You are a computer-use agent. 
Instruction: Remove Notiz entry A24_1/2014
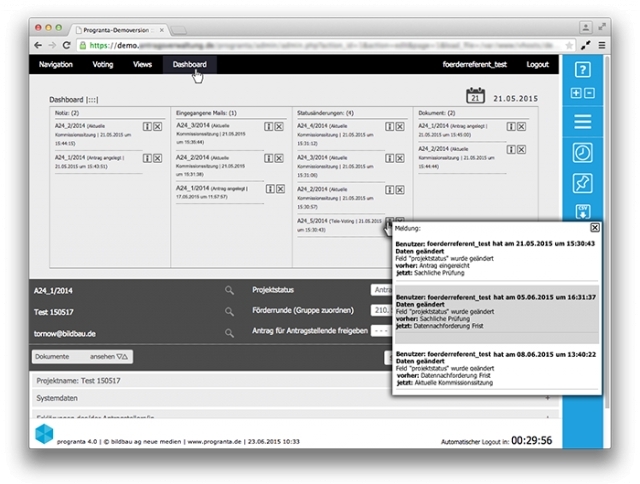[158, 158]
